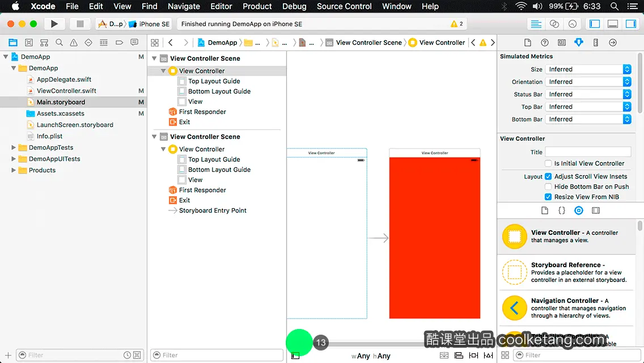
Task: Expand the DemoAppUITests folder
Action: click(14, 159)
